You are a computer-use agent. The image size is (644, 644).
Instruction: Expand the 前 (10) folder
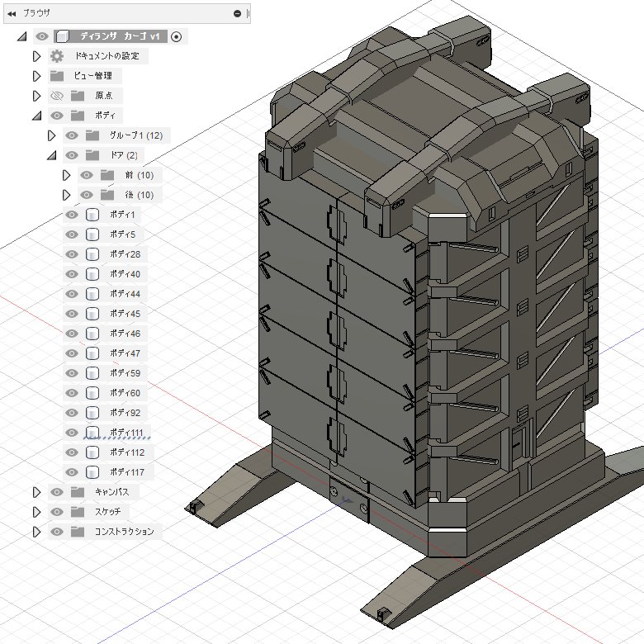(66, 175)
